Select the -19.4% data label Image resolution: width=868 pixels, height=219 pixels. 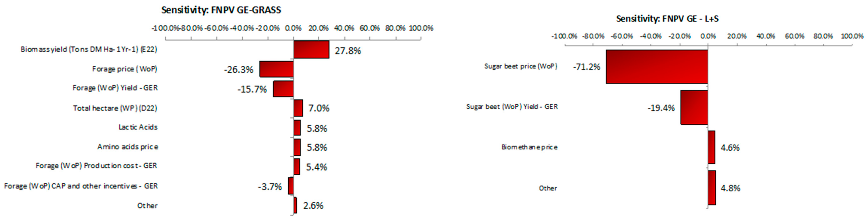pyautogui.click(x=661, y=108)
